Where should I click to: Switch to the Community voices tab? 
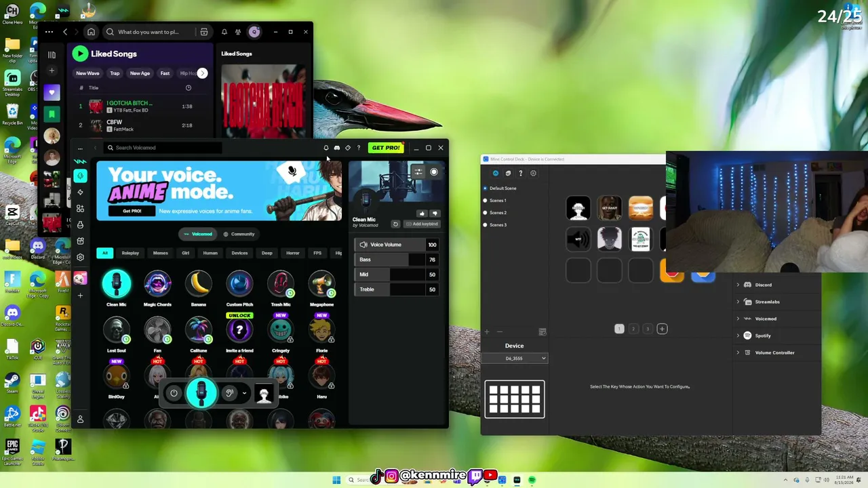(x=239, y=235)
